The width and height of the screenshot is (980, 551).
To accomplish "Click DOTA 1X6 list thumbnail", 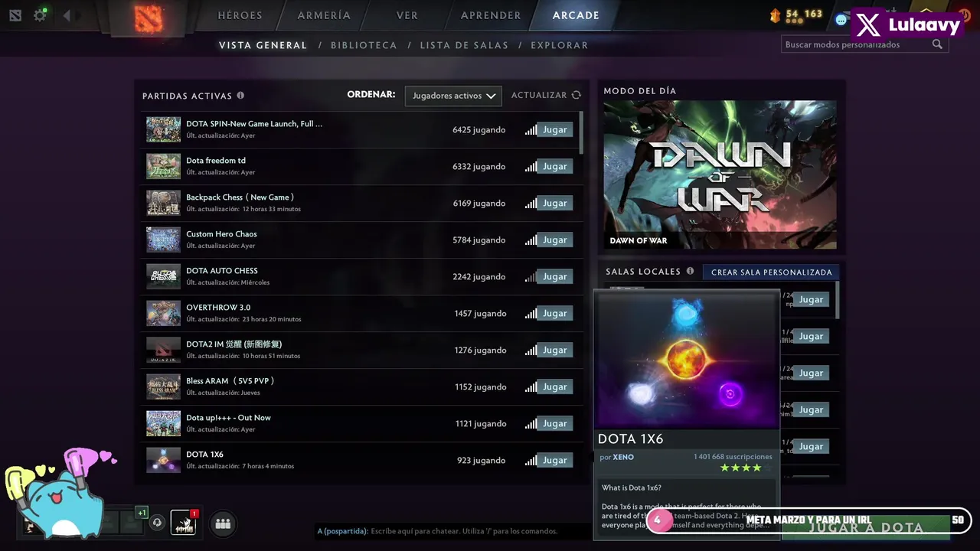I will [163, 460].
